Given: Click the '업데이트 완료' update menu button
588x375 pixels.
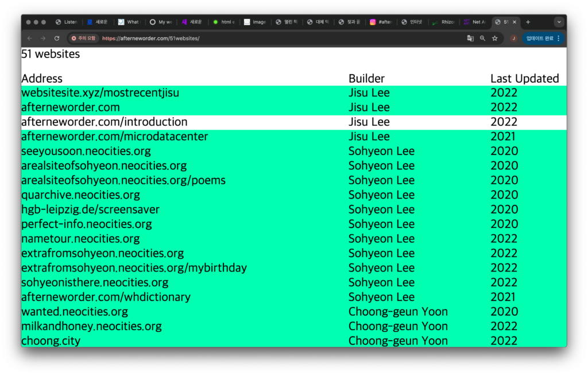Looking at the screenshot, I should pos(543,38).
